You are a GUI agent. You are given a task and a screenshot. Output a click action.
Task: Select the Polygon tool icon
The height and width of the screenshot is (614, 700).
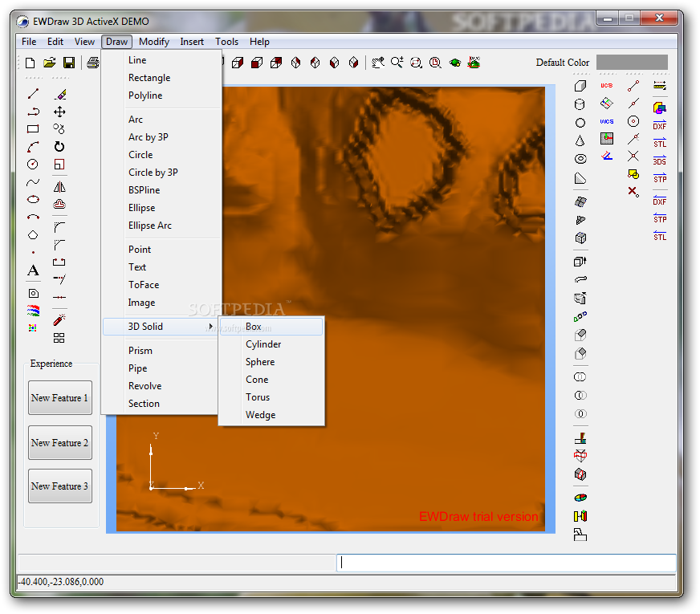(33, 235)
